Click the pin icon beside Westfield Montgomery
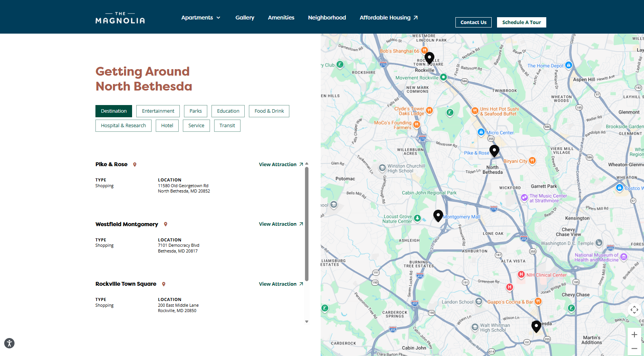This screenshot has width=644, height=356. [x=166, y=224]
